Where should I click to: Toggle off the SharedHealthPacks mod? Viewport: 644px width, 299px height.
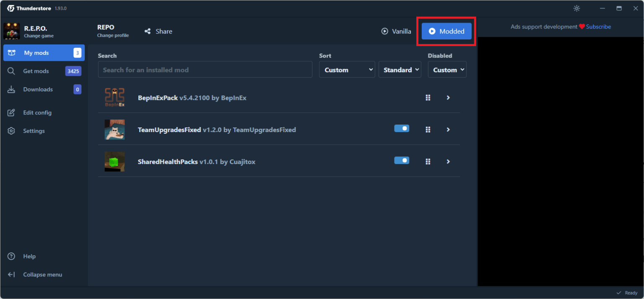point(402,160)
